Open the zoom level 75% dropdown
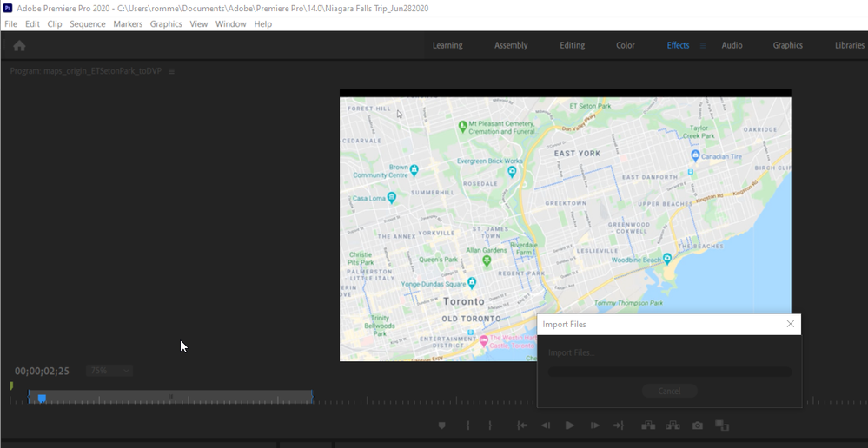Image resolution: width=868 pixels, height=448 pixels. [x=109, y=371]
